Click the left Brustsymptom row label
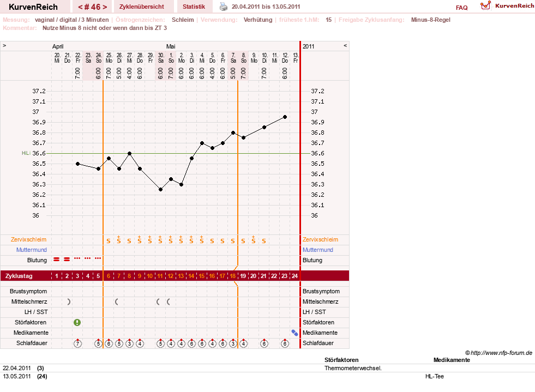Viewport: 535px width, 392px height. pos(28,291)
